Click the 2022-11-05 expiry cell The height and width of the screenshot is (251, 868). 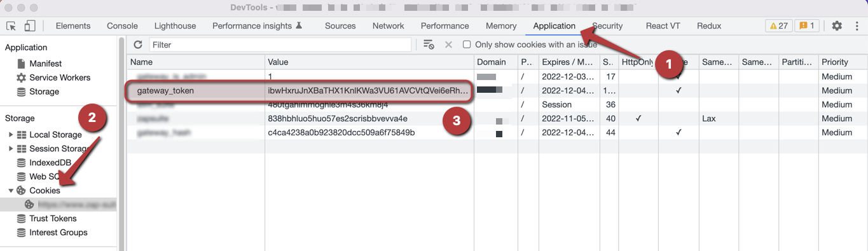(568, 119)
